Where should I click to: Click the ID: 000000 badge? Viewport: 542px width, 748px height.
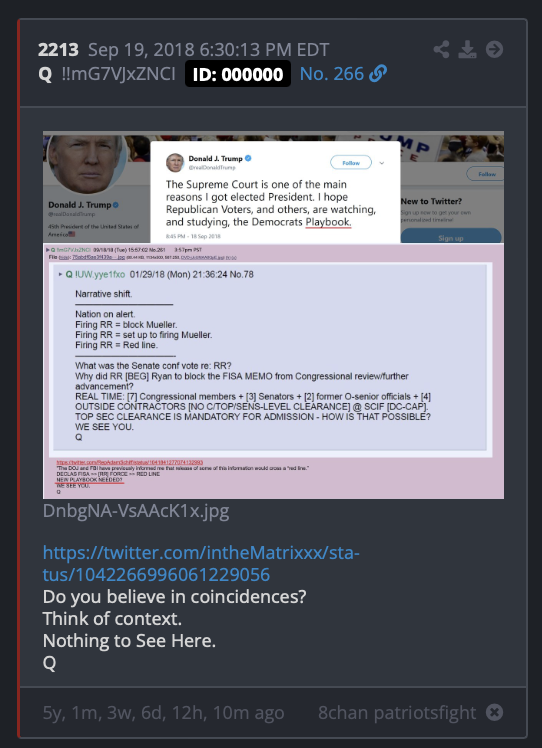[x=238, y=74]
